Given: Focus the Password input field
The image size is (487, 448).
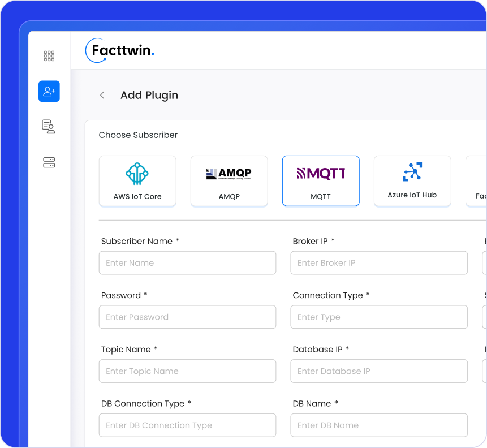Looking at the screenshot, I should [187, 317].
